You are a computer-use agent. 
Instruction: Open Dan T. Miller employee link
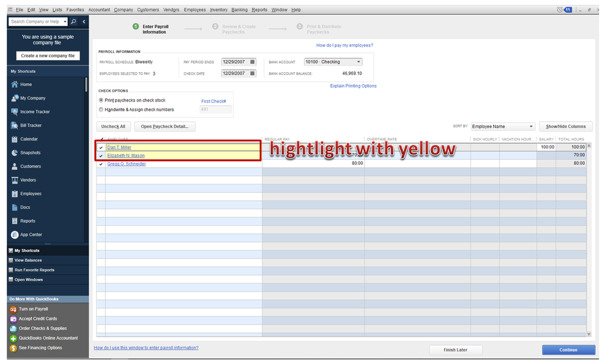pyautogui.click(x=119, y=147)
